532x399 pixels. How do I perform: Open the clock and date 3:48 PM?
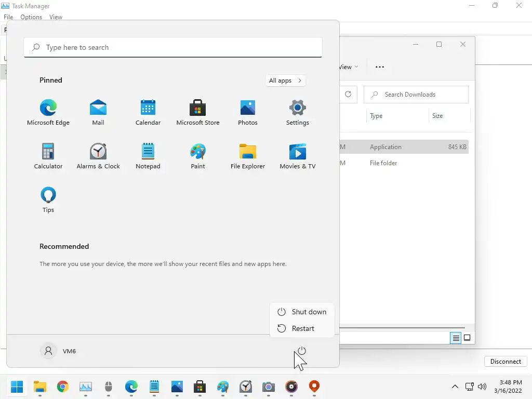click(508, 387)
